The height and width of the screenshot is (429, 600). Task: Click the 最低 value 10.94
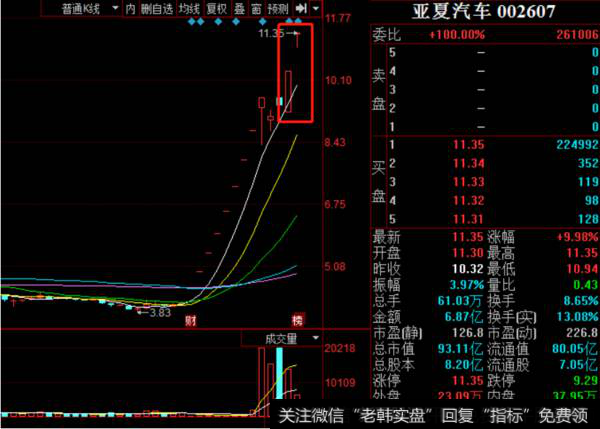tap(582, 269)
